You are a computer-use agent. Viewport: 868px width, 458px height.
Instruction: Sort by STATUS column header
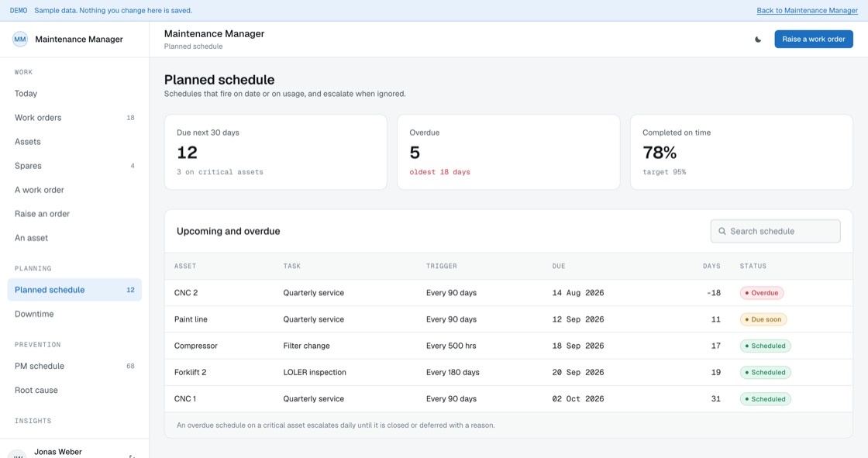pyautogui.click(x=753, y=267)
